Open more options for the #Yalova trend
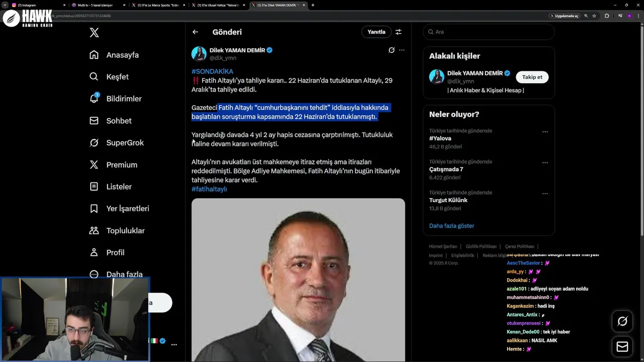Image resolution: width=644 pixels, height=362 pixels. tap(545, 132)
